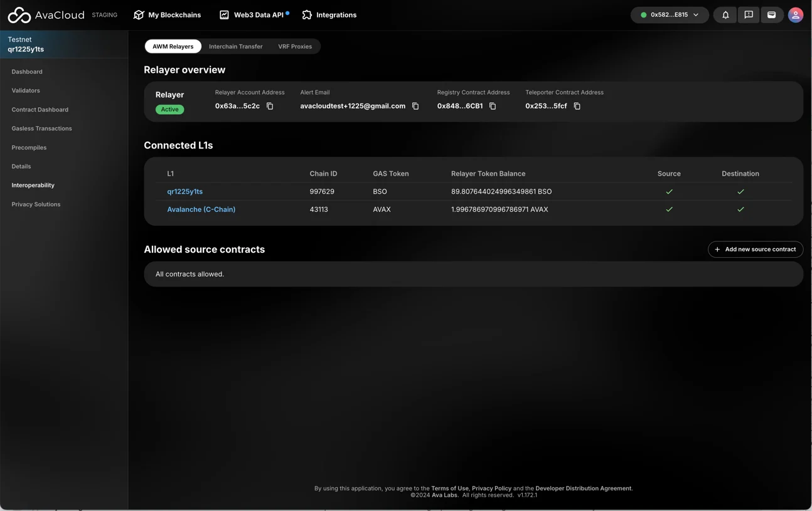The height and width of the screenshot is (511, 812).
Task: Copy the Relayer Account Address
Action: [270, 106]
